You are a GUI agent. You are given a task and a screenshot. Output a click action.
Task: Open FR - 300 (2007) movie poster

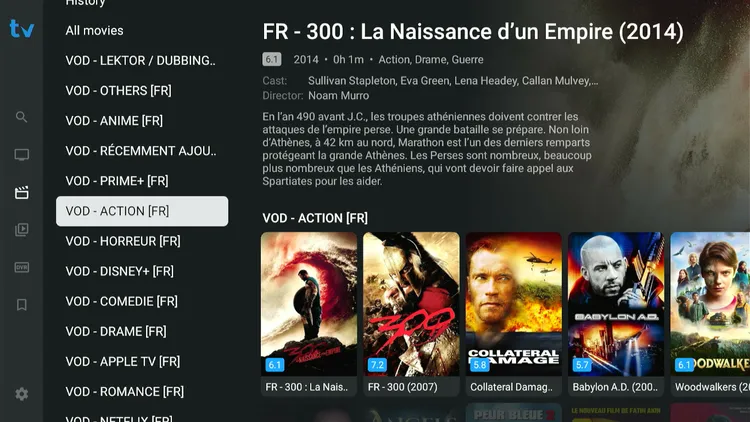point(411,314)
